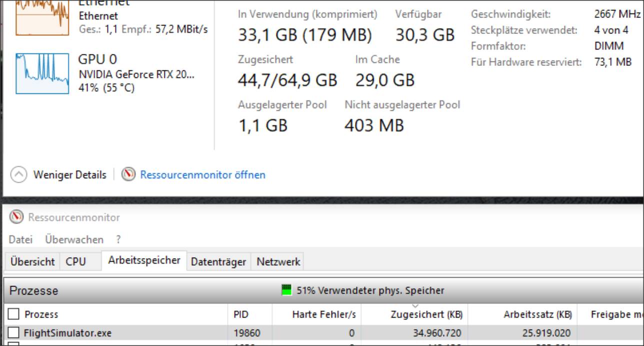Sort by Zugesichert (KB) column
644x346 pixels.
click(x=426, y=315)
